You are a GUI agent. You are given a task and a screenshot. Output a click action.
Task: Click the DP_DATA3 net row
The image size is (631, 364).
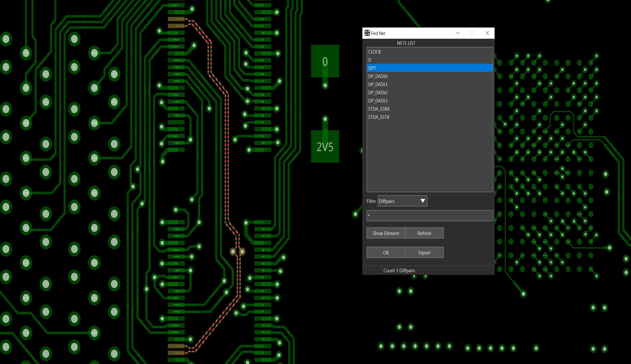click(x=430, y=101)
